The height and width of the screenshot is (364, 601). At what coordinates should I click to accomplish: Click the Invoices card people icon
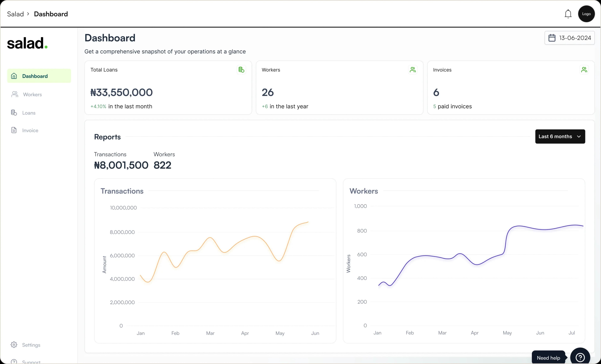click(584, 70)
